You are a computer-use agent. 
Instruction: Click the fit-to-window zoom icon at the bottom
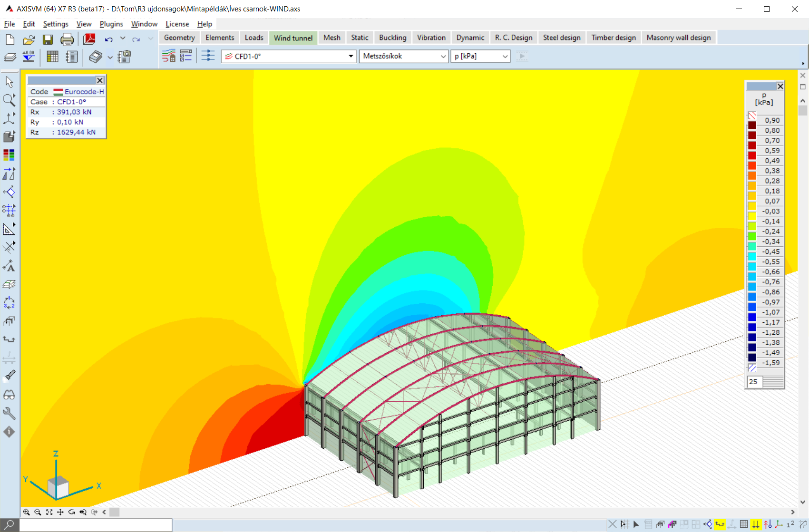click(x=49, y=512)
